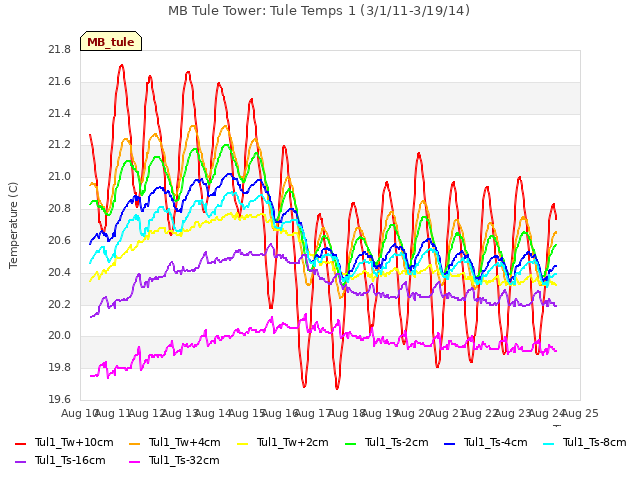
Task: Click the Temperature (C) axis label
Action: [13, 225]
